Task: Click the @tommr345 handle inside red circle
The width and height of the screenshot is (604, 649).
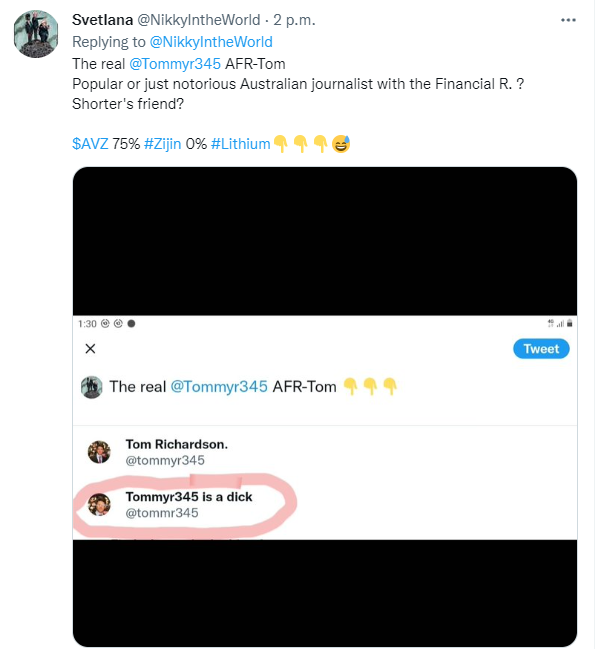Action: 162,513
